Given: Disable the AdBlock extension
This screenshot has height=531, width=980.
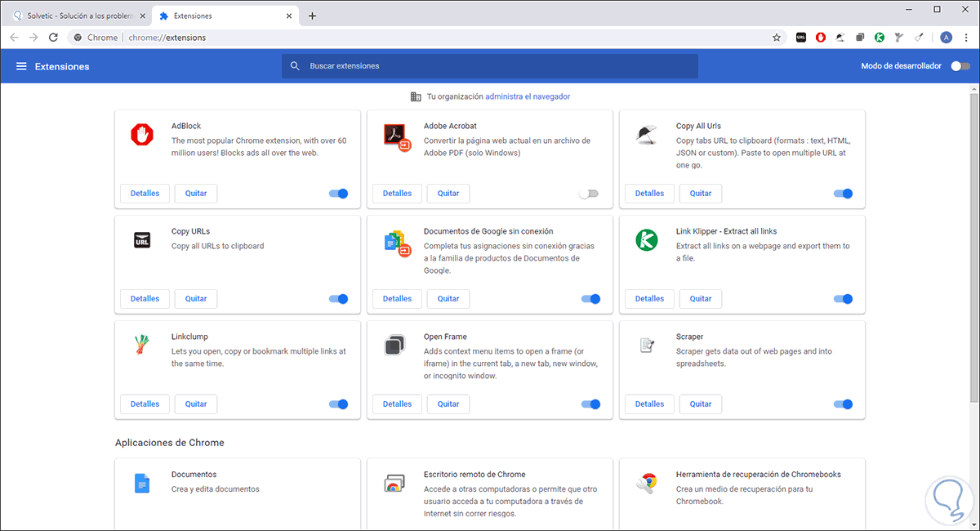Looking at the screenshot, I should (x=338, y=194).
